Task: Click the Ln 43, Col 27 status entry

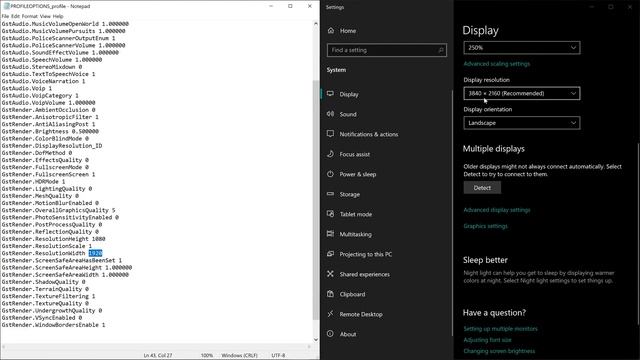Action: (x=158, y=356)
